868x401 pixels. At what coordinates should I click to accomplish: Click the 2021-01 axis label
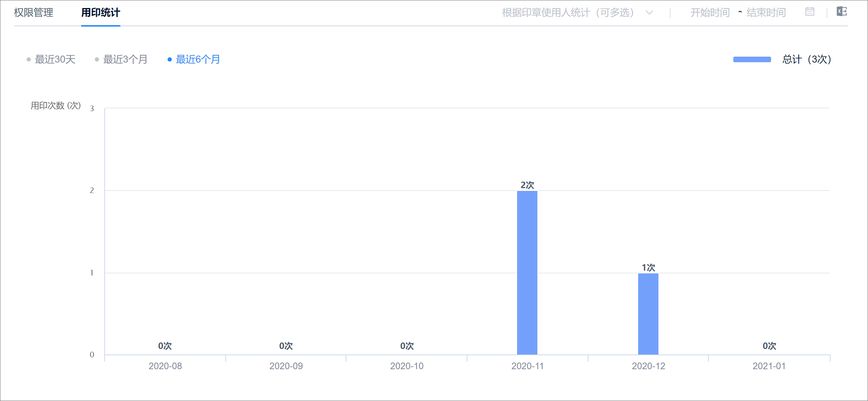769,366
